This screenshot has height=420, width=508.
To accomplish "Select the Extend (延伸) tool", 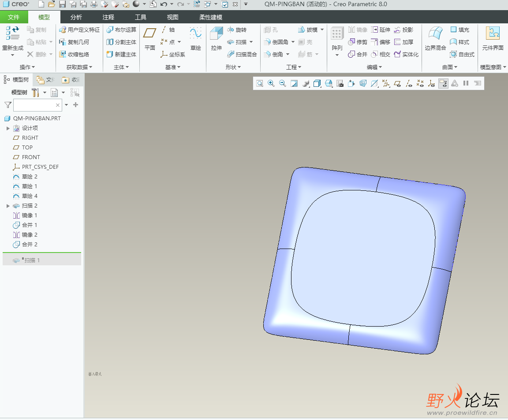I will pyautogui.click(x=381, y=30).
